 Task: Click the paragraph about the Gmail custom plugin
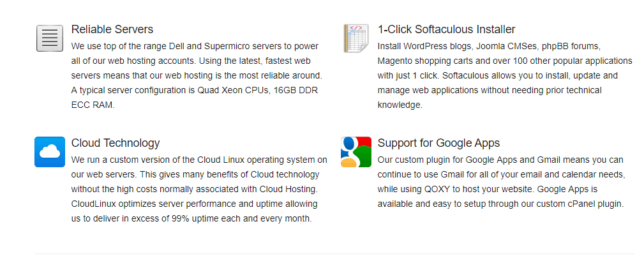(x=502, y=181)
